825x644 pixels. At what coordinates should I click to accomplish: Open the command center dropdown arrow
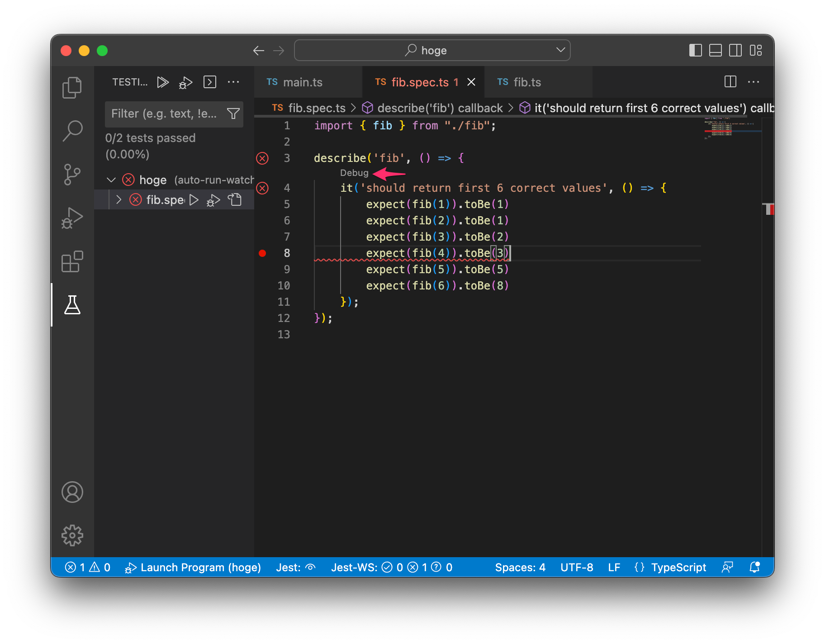click(x=560, y=50)
